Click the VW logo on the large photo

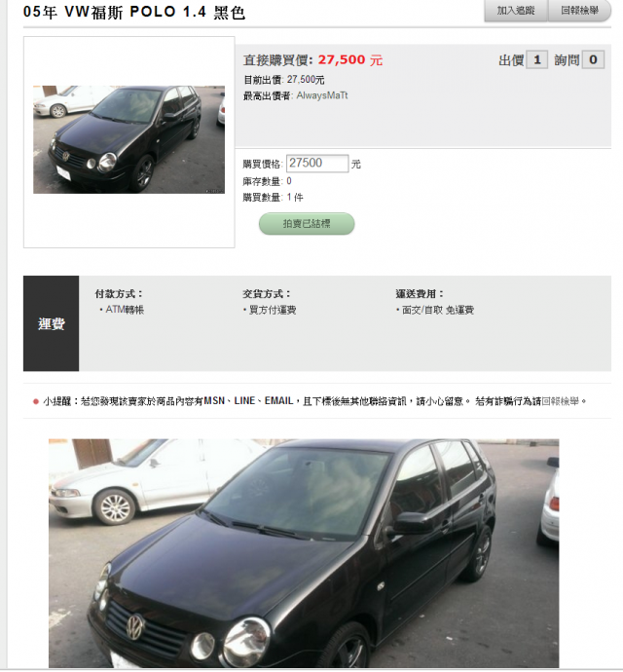[135, 626]
